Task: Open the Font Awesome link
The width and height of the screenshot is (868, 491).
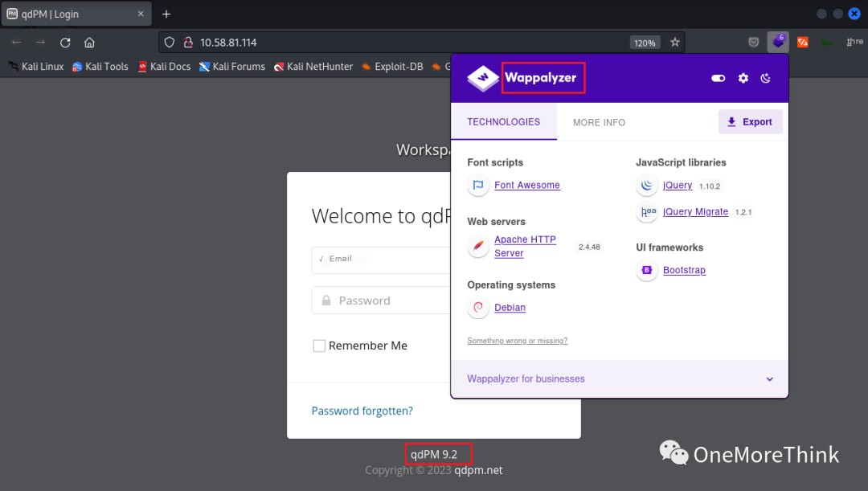Action: pyautogui.click(x=527, y=185)
